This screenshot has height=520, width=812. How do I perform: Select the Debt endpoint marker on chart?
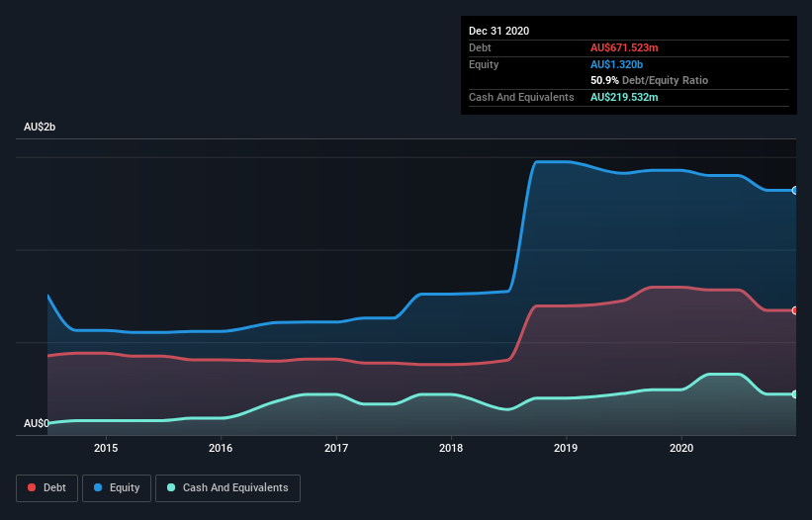pos(795,310)
